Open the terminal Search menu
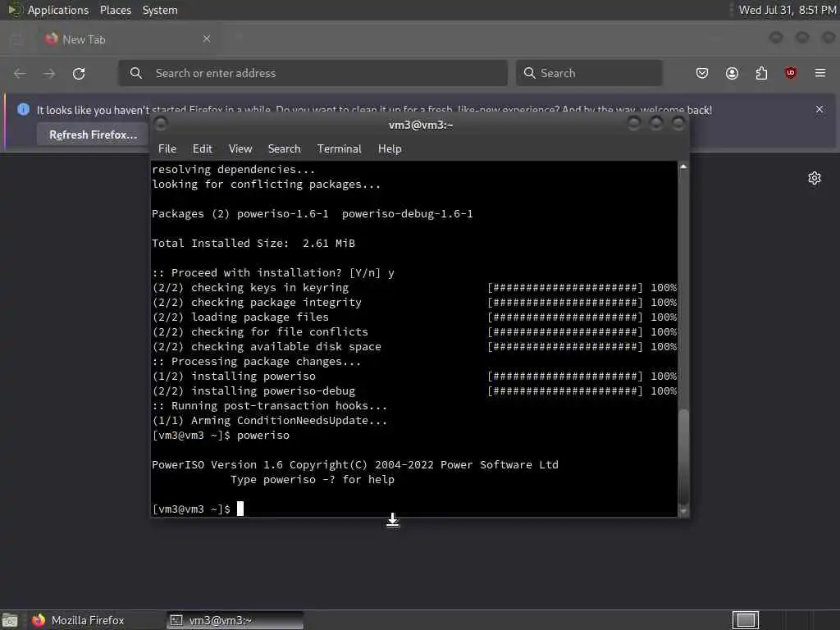Screen dimensions: 840x630 point(284,149)
